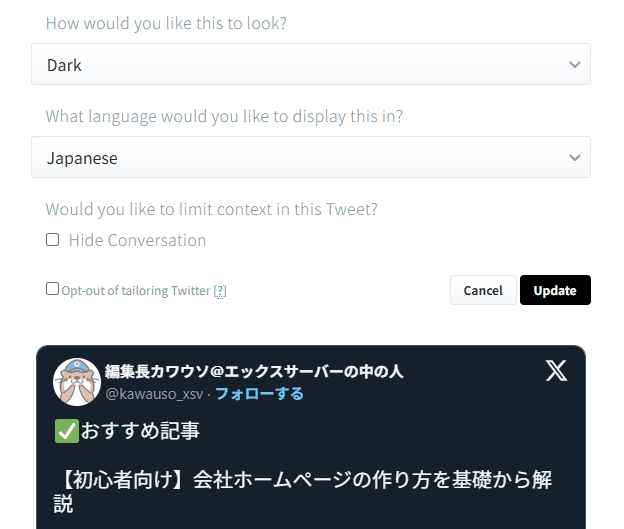Click the otter profile avatar
The image size is (624, 529).
77,381
